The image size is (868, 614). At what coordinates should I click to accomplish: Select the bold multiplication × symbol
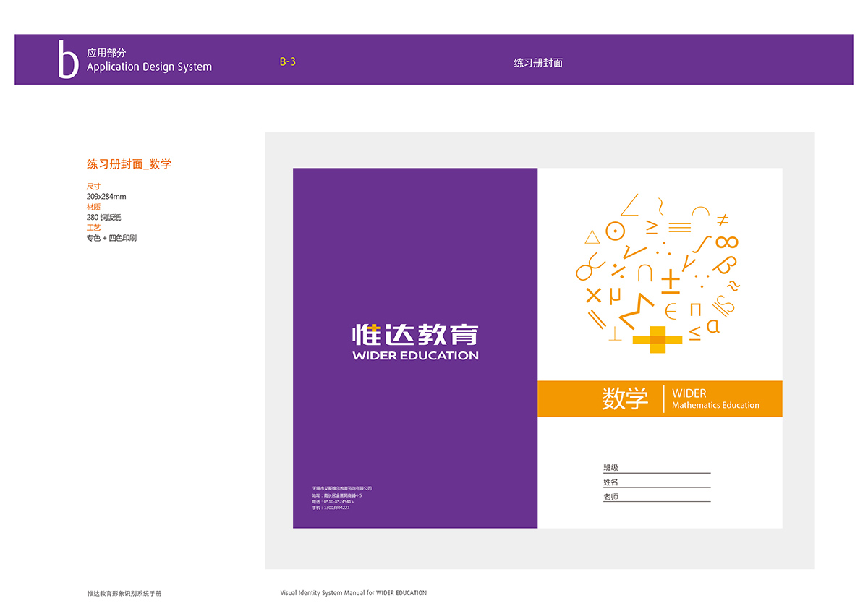point(593,295)
